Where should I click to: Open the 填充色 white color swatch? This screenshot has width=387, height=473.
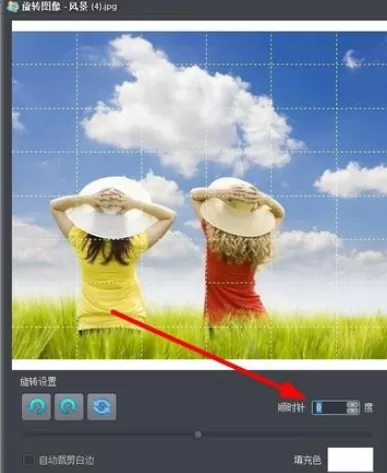tap(350, 460)
